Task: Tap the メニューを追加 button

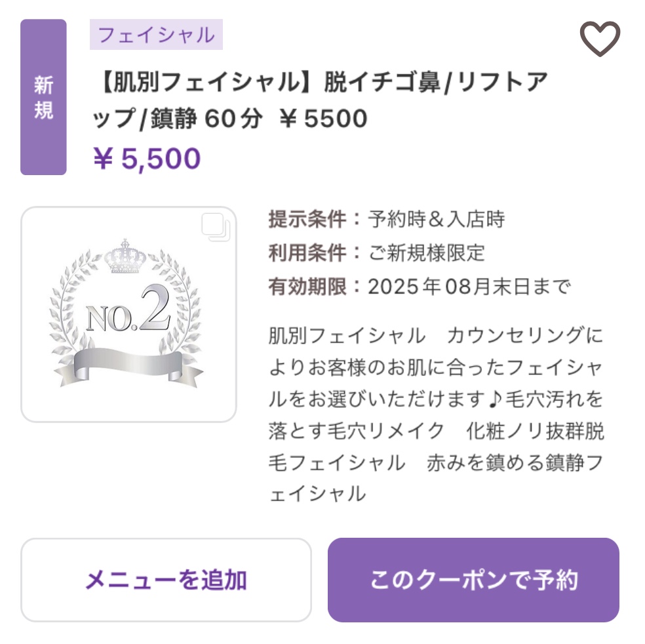Action: pyautogui.click(x=166, y=580)
